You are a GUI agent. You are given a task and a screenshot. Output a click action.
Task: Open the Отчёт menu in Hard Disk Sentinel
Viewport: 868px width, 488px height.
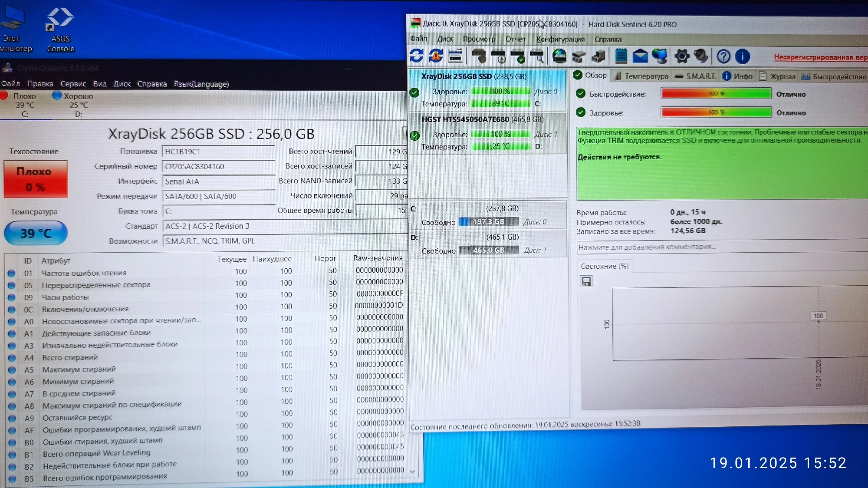coord(516,39)
